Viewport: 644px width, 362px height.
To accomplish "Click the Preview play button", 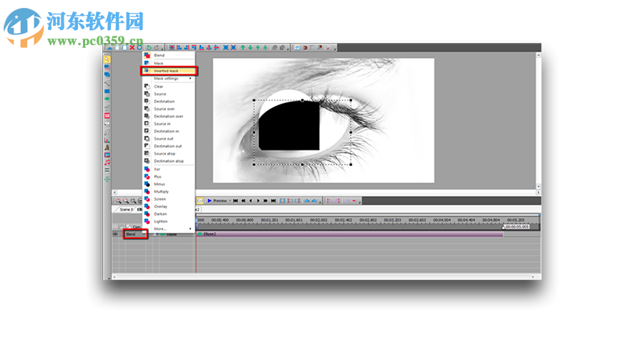I will coord(217,201).
